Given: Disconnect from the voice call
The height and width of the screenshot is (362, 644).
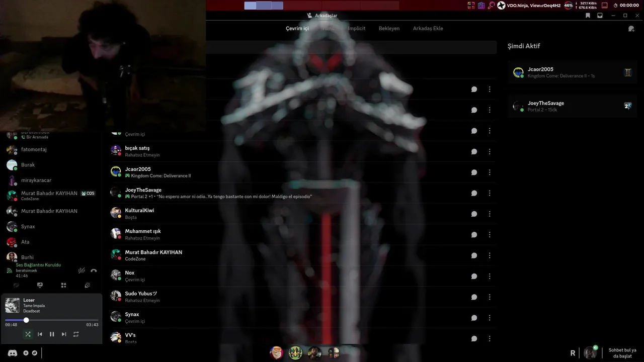Looking at the screenshot, I should pos(94,270).
